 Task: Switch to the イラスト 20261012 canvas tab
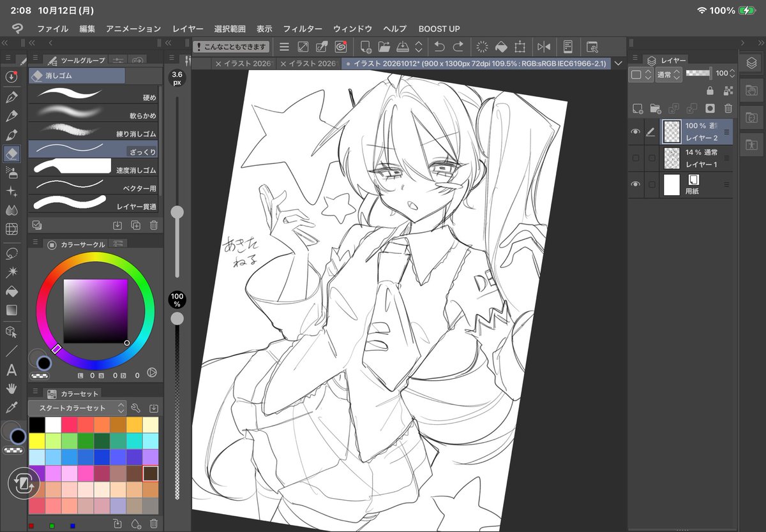[477, 63]
